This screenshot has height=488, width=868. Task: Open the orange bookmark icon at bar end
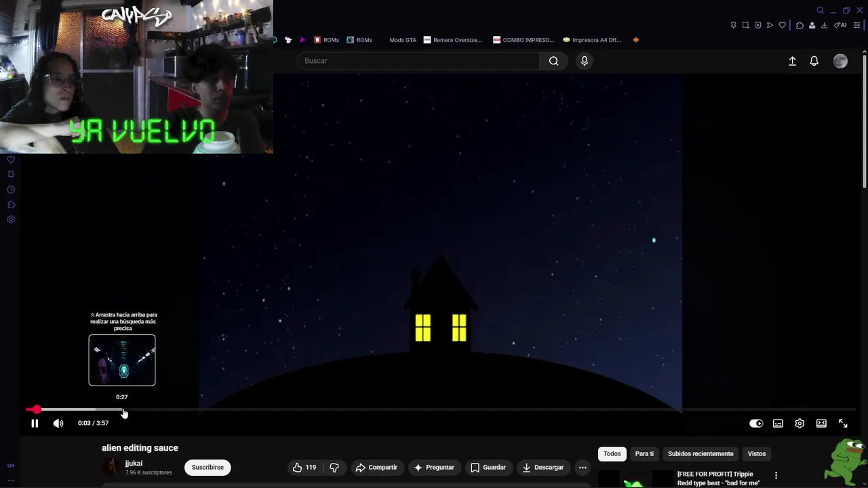(636, 40)
